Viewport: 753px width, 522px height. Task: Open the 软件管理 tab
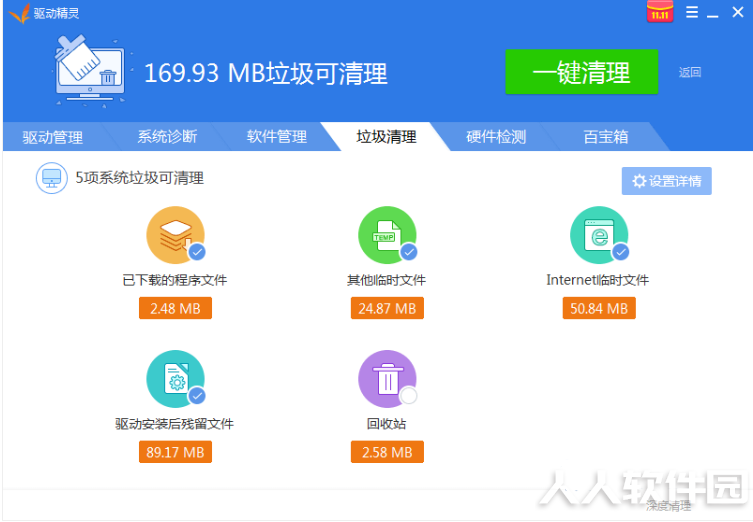[277, 137]
